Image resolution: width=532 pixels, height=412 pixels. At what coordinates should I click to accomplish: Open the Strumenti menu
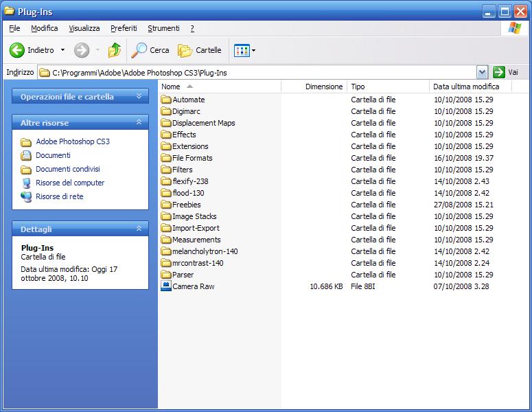click(163, 28)
